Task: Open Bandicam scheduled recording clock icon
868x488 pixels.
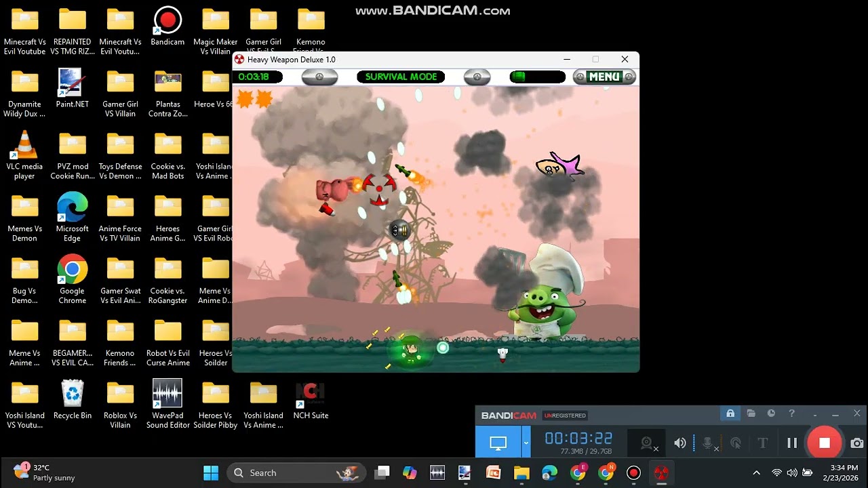Action: click(x=771, y=413)
